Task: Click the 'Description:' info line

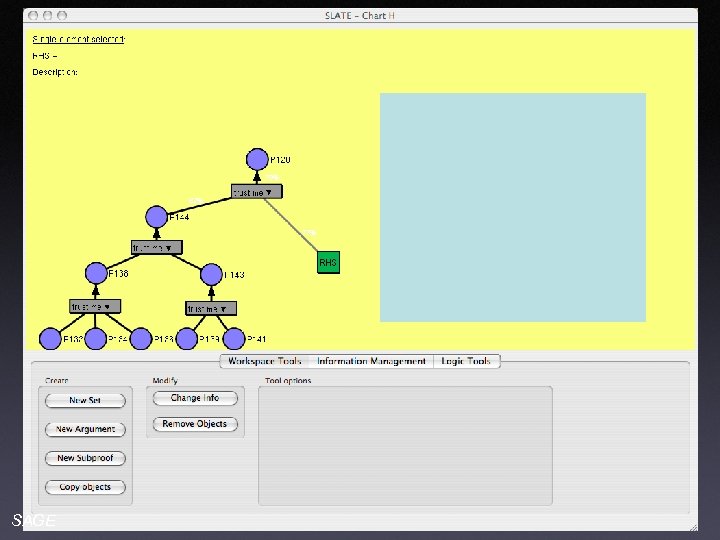Action: coord(55,72)
